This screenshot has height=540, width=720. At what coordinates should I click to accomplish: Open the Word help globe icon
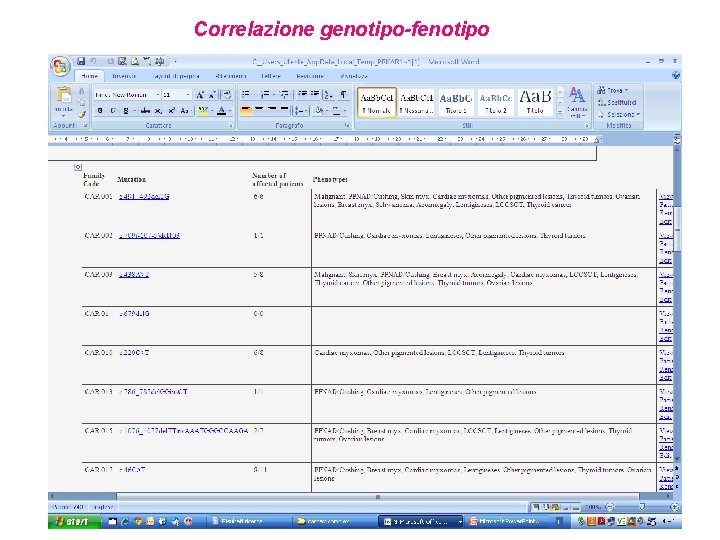click(x=675, y=75)
